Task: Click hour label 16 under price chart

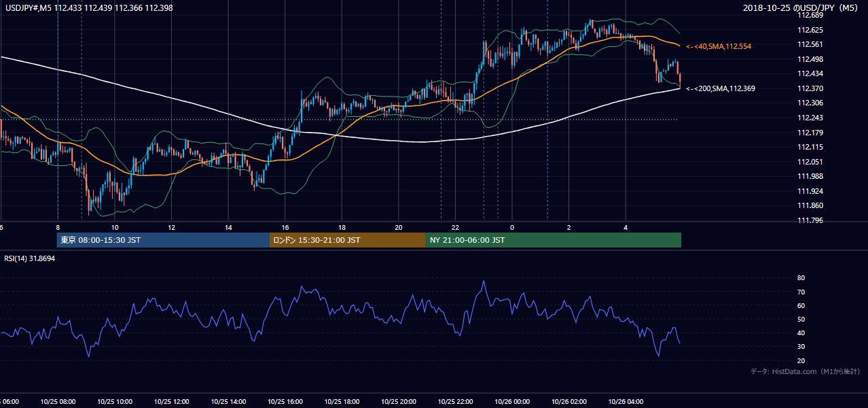Action: pyautogui.click(x=285, y=227)
